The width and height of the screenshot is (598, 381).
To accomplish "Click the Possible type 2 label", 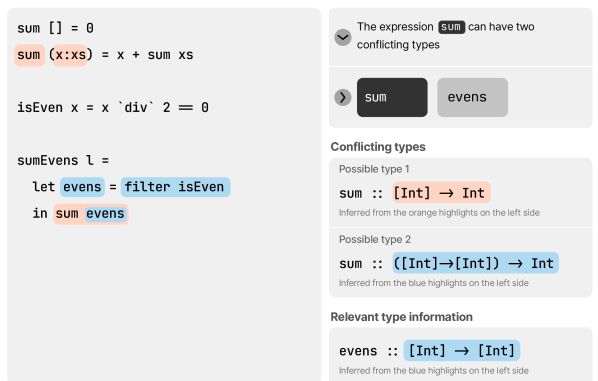I will click(x=375, y=239).
